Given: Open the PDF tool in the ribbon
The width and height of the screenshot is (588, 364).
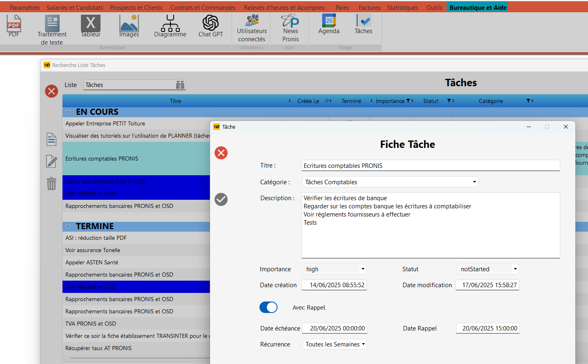Looking at the screenshot, I should [14, 26].
